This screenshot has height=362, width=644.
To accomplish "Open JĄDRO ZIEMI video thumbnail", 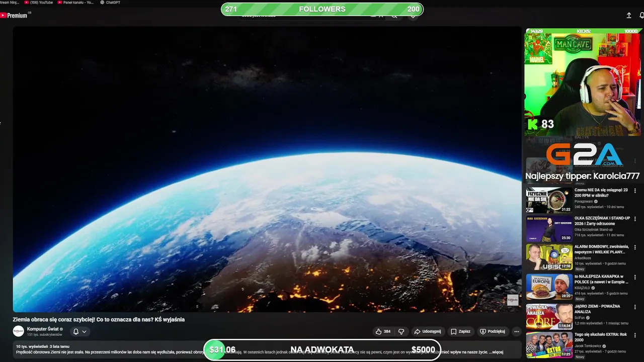I will click(549, 316).
